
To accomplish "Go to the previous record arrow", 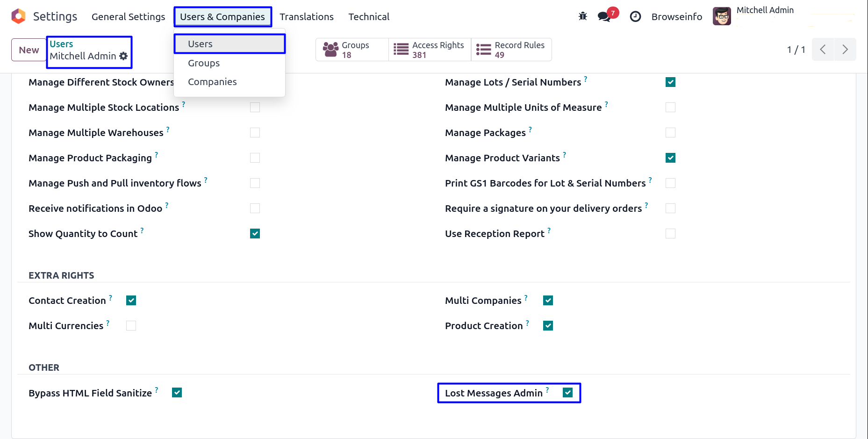I will [x=823, y=50].
